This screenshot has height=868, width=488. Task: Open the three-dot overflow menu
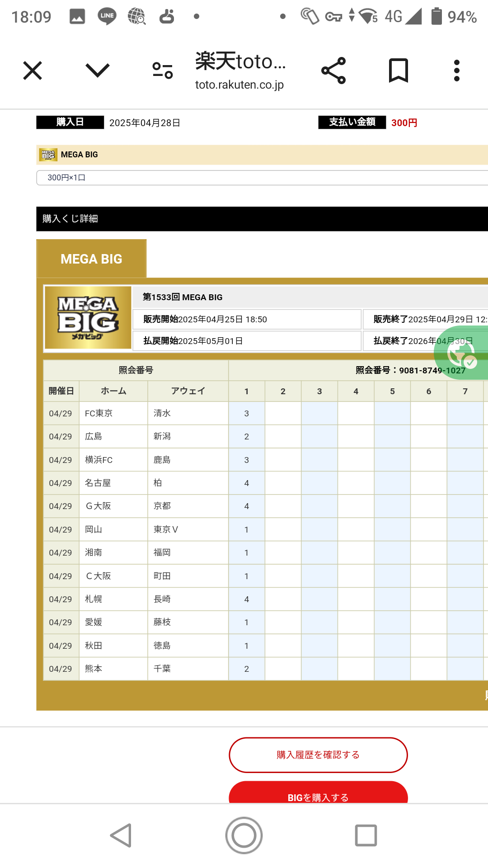[x=457, y=71]
